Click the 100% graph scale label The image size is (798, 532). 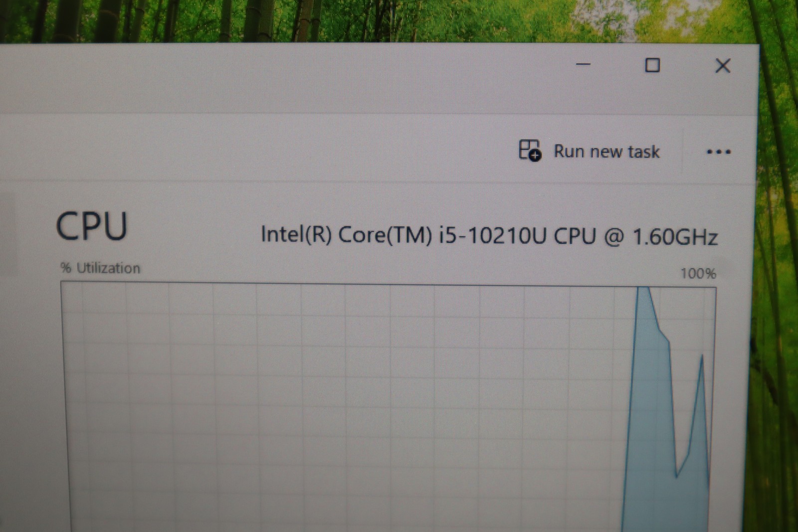[698, 273]
